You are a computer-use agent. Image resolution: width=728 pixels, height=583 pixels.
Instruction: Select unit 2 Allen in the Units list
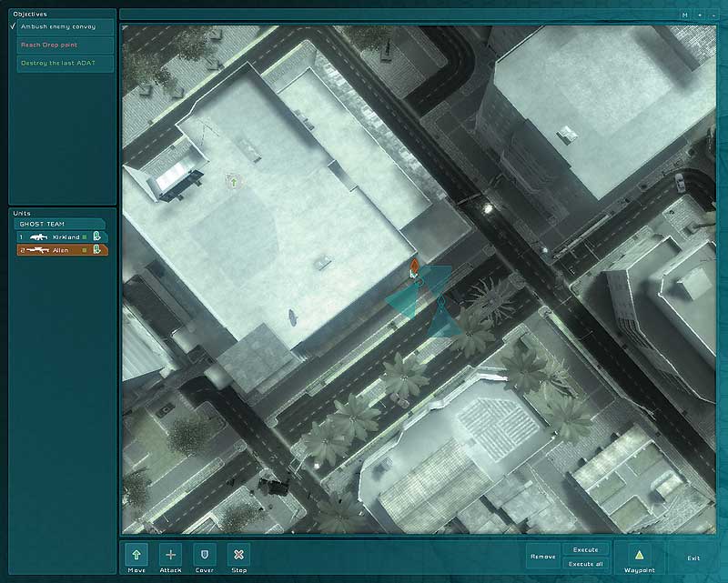(x=62, y=250)
